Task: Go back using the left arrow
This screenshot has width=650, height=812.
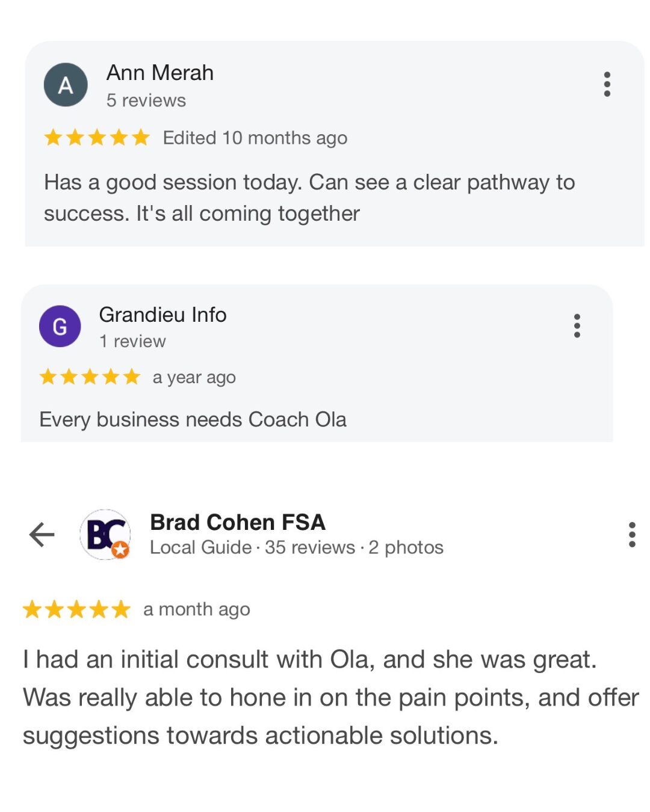Action: pos(42,534)
